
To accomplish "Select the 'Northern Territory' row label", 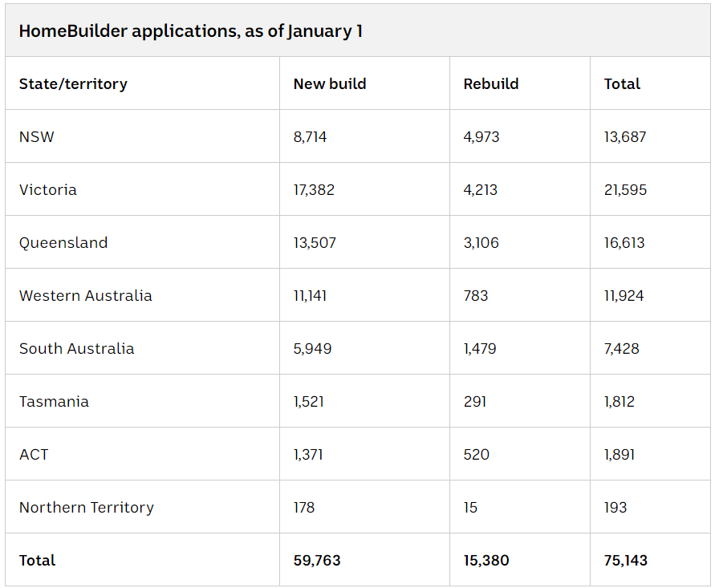I will [x=87, y=507].
